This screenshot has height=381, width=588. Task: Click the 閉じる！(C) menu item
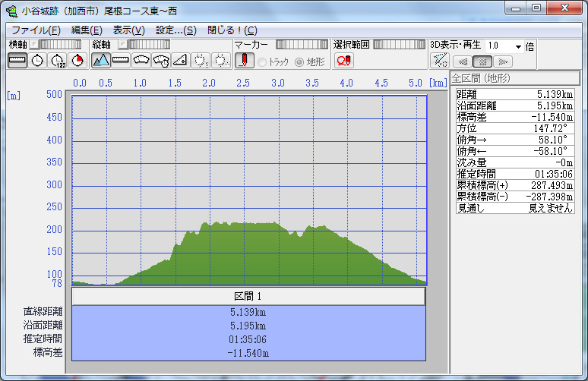point(232,30)
